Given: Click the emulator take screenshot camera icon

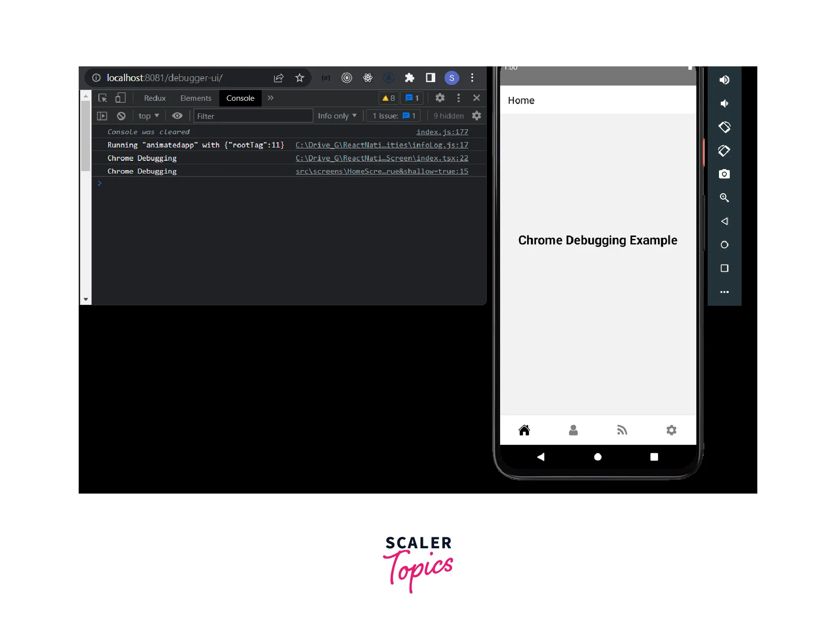Looking at the screenshot, I should pyautogui.click(x=724, y=174).
